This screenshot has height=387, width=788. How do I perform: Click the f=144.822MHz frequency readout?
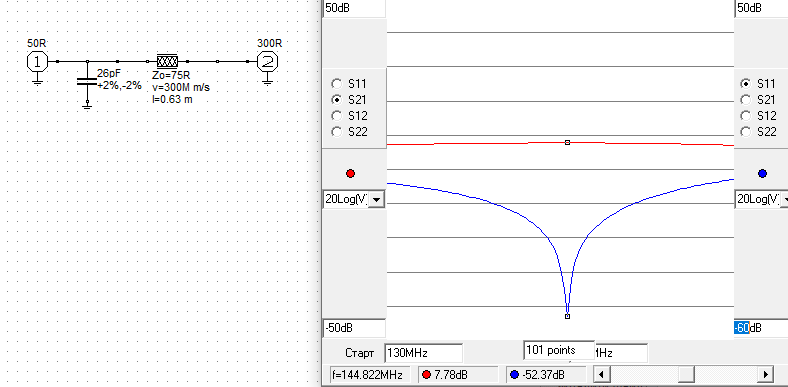tap(370, 375)
